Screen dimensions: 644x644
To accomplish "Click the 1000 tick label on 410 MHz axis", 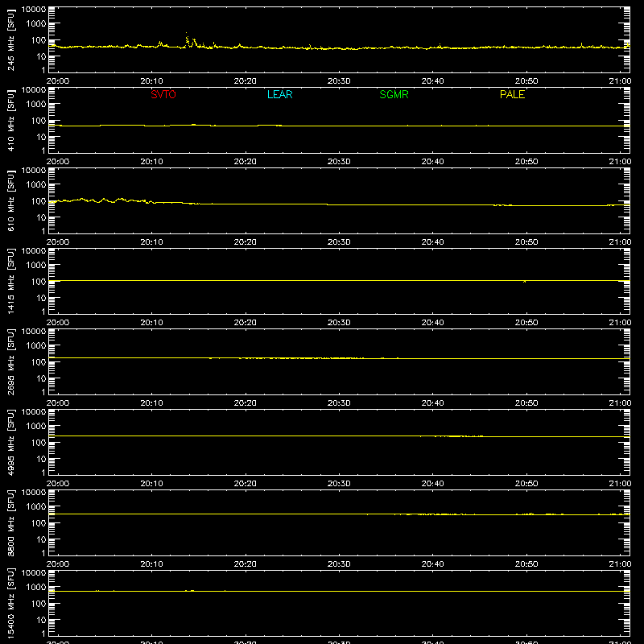I will pos(36,105).
